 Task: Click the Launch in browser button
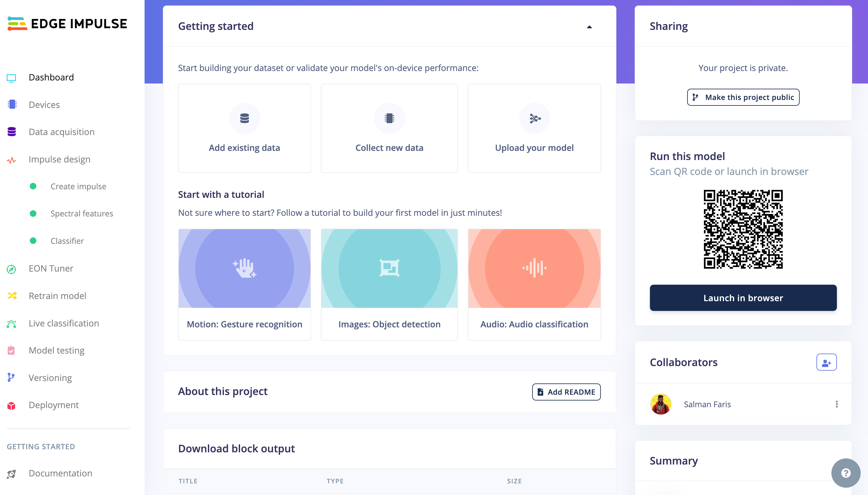point(743,298)
